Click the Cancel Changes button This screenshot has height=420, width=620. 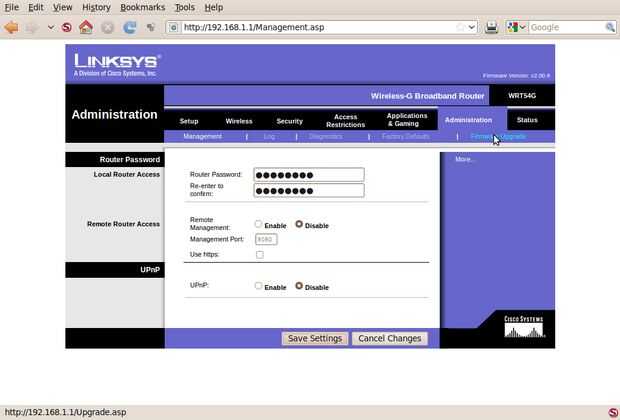point(390,339)
